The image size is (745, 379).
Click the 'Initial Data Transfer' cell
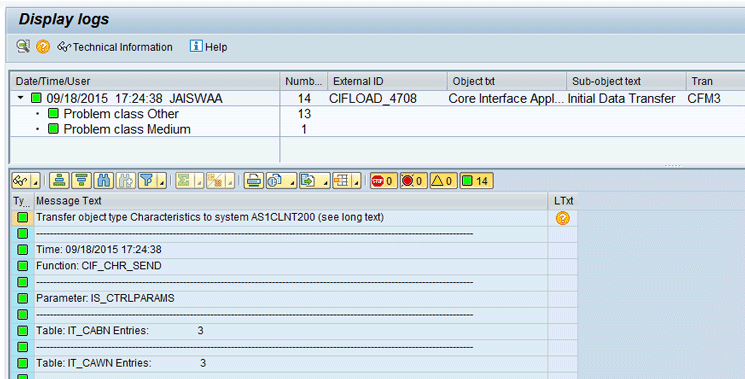click(x=621, y=98)
